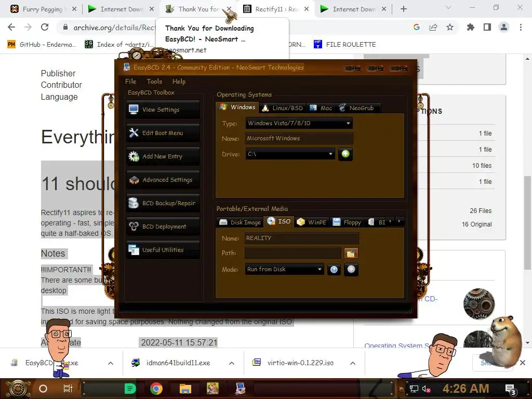Open the GitHub Enderman bookmark
The height and width of the screenshot is (399, 532).
(x=42, y=45)
